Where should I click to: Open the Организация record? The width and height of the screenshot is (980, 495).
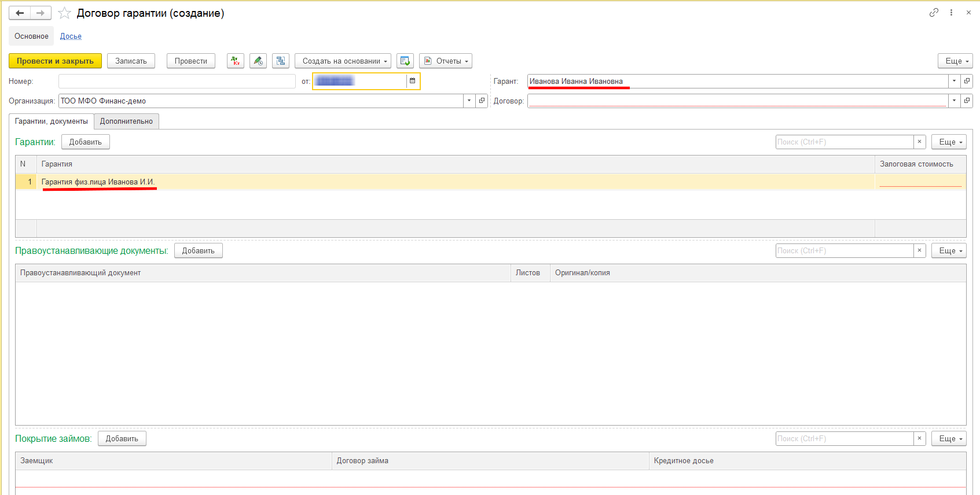tap(482, 101)
